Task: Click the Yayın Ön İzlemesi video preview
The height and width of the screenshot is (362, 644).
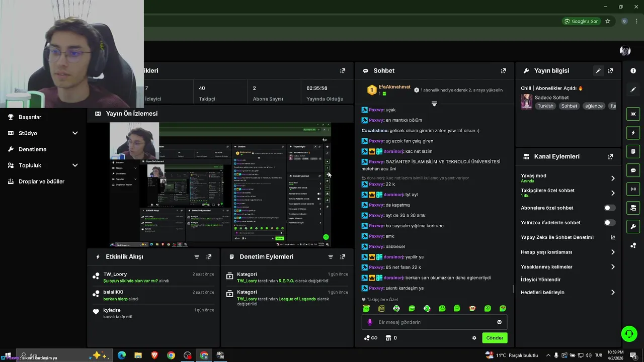Action: [x=220, y=185]
